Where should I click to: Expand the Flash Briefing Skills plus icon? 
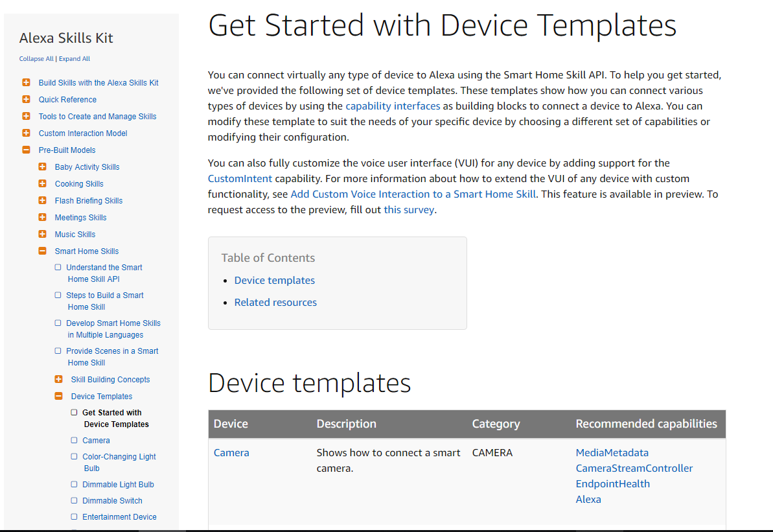click(42, 200)
